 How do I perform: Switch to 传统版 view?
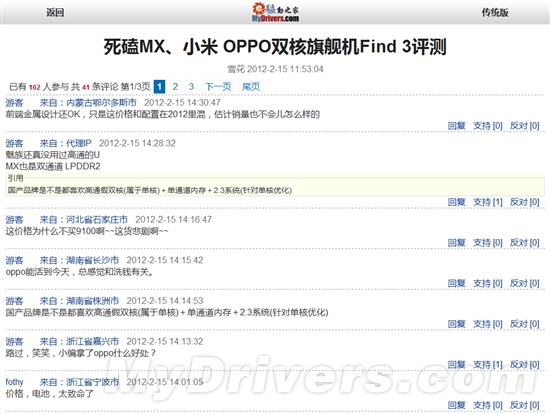(x=495, y=13)
